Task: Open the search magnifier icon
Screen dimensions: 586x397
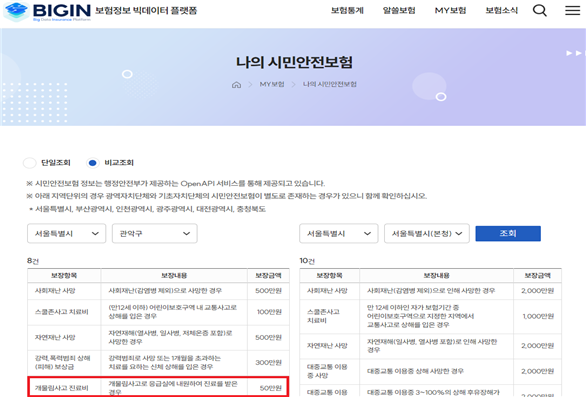Action: point(540,10)
